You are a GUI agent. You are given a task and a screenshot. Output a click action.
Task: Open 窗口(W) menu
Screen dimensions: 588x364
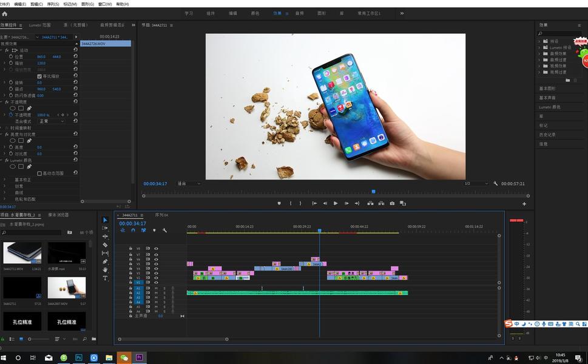(105, 4)
